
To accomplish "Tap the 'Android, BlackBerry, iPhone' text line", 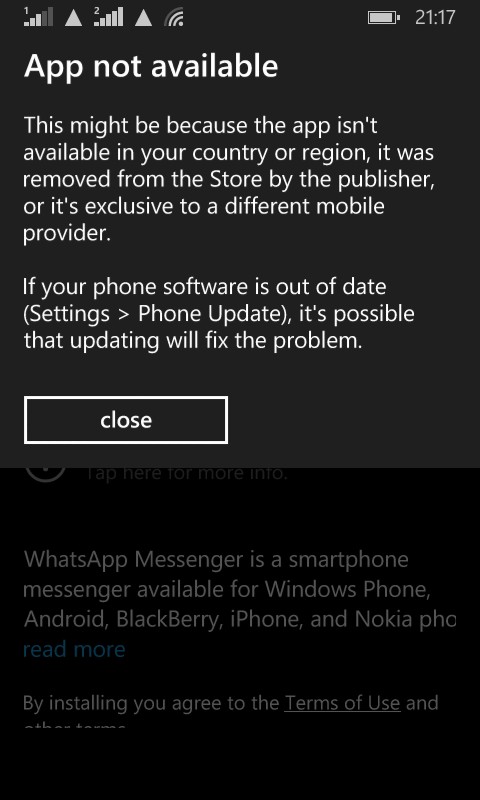I will click(240, 619).
